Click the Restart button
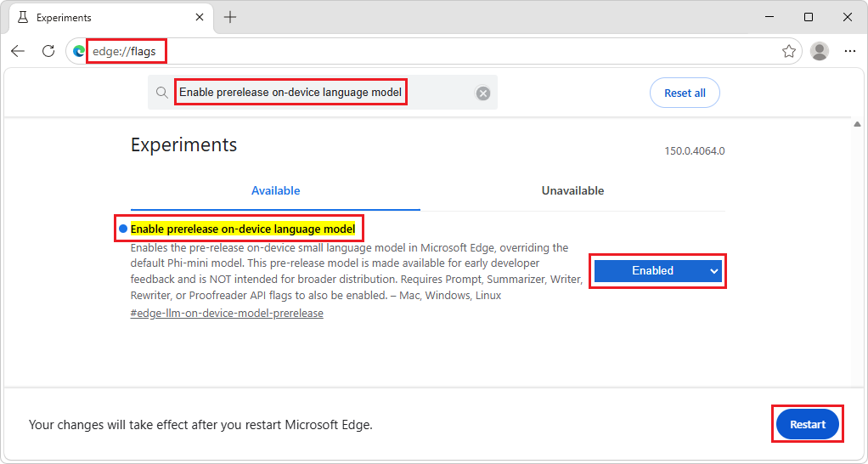 point(808,424)
